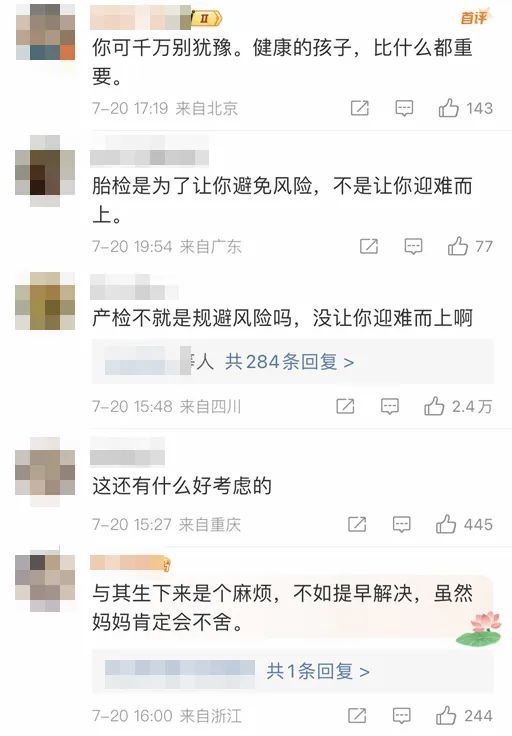This screenshot has height=736, width=512.
Task: Open reply bubble on 广东 comment
Action: [413, 246]
